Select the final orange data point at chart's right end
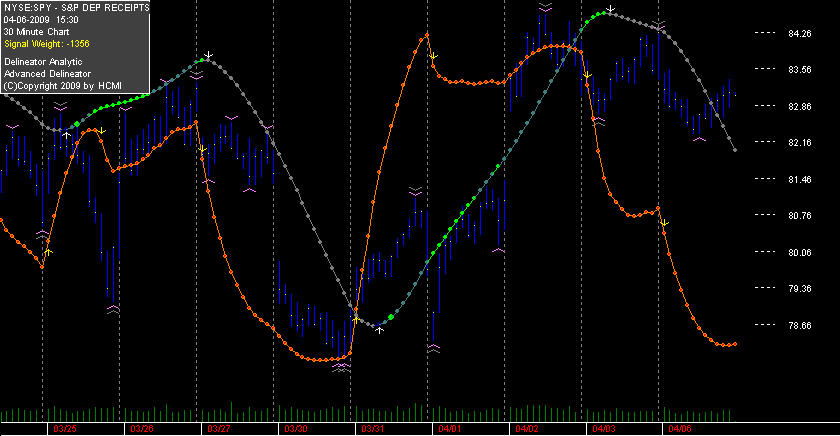This screenshot has height=436, width=840. 735,344
